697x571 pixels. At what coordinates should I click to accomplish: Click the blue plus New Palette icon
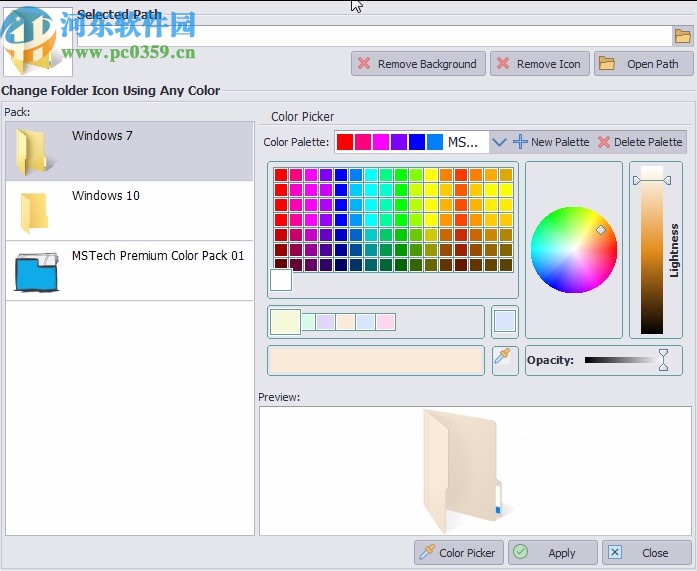pos(520,142)
